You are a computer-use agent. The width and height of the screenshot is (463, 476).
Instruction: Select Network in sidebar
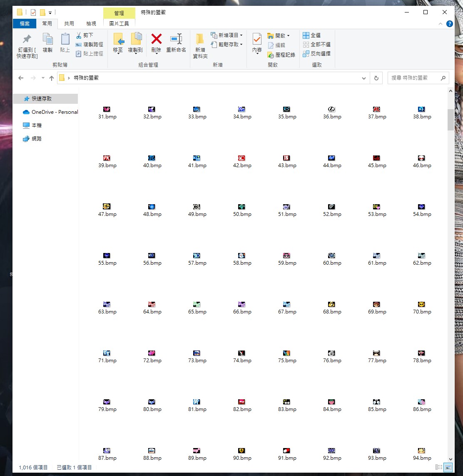pyautogui.click(x=32, y=139)
